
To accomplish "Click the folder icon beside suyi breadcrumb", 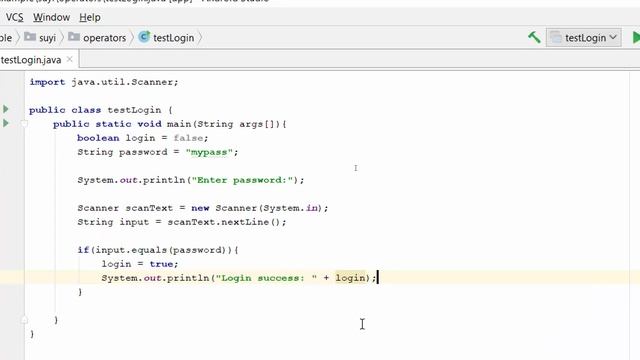I will (30, 37).
